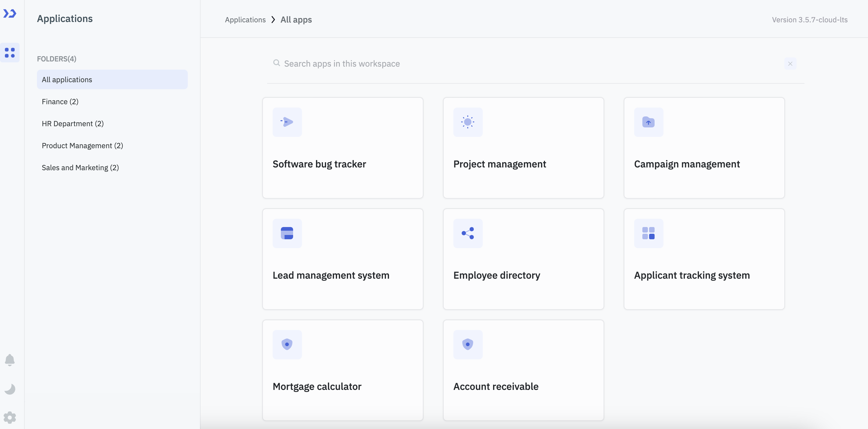Viewport: 868px width, 429px height.
Task: Toggle dark mode with the moon icon
Action: [10, 389]
